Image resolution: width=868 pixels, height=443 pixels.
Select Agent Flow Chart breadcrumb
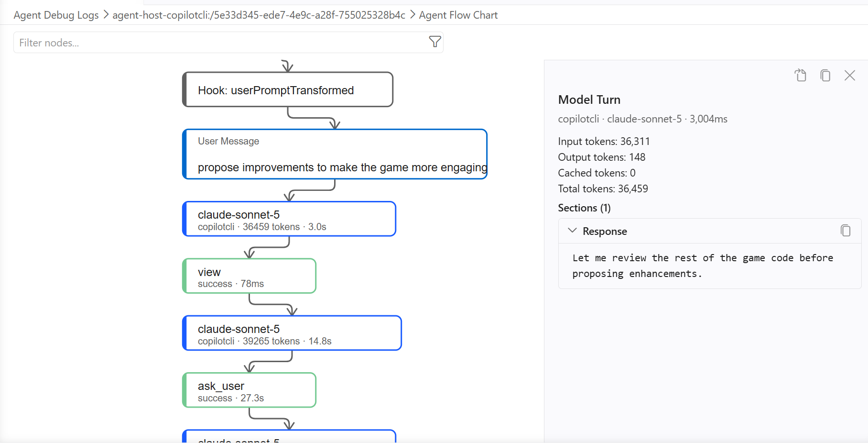point(458,15)
